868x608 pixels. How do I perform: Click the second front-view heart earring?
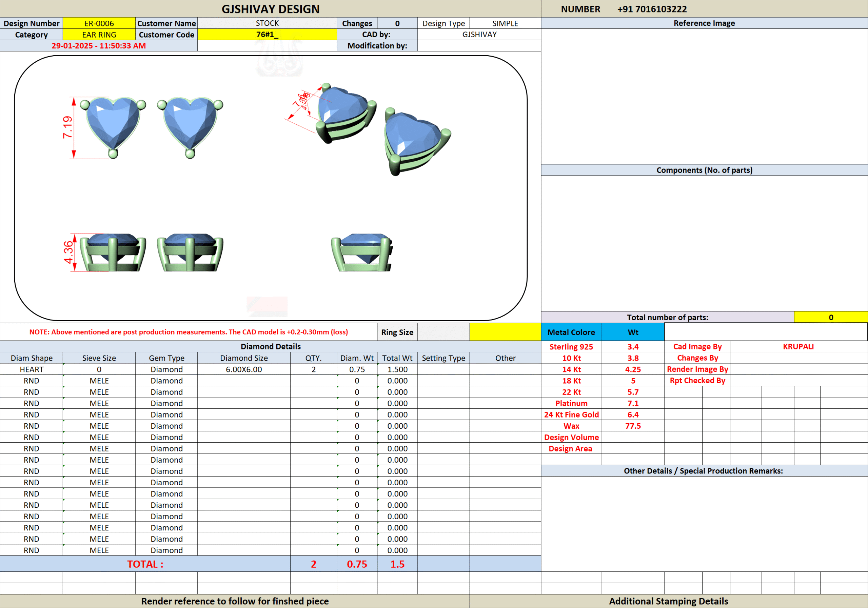pyautogui.click(x=190, y=125)
